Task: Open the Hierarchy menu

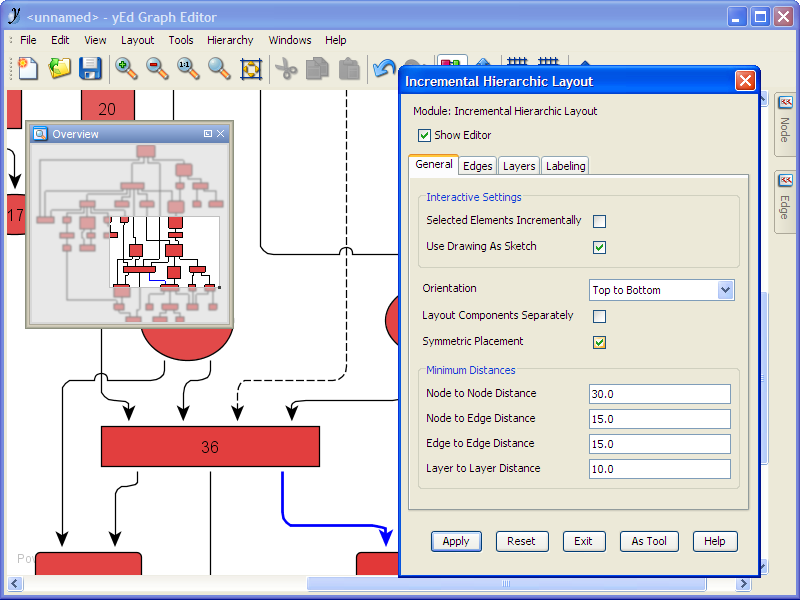Action: coord(230,40)
